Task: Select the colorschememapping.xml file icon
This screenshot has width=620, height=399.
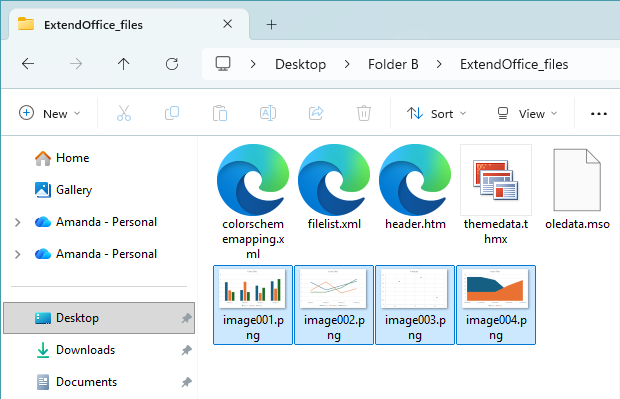Action: tap(253, 180)
